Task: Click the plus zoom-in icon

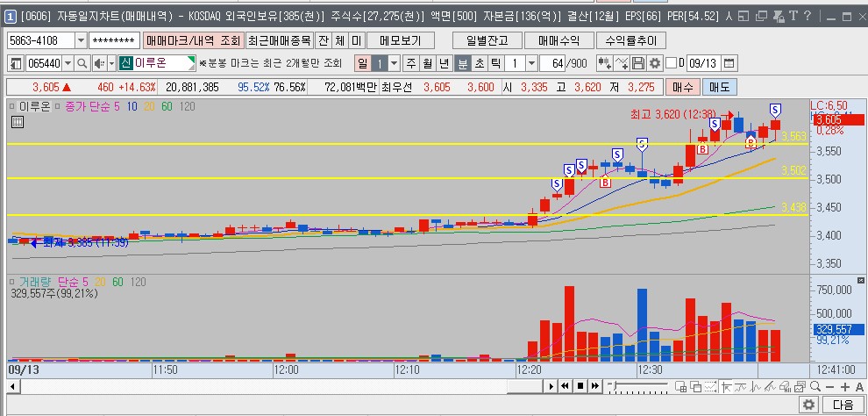Action: click(844, 387)
